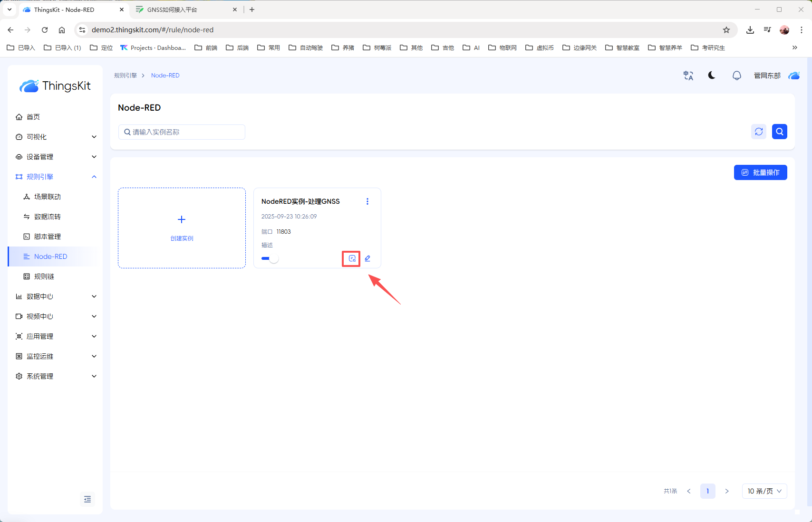The width and height of the screenshot is (812, 522).
Task: Click the instance name search field
Action: (182, 132)
